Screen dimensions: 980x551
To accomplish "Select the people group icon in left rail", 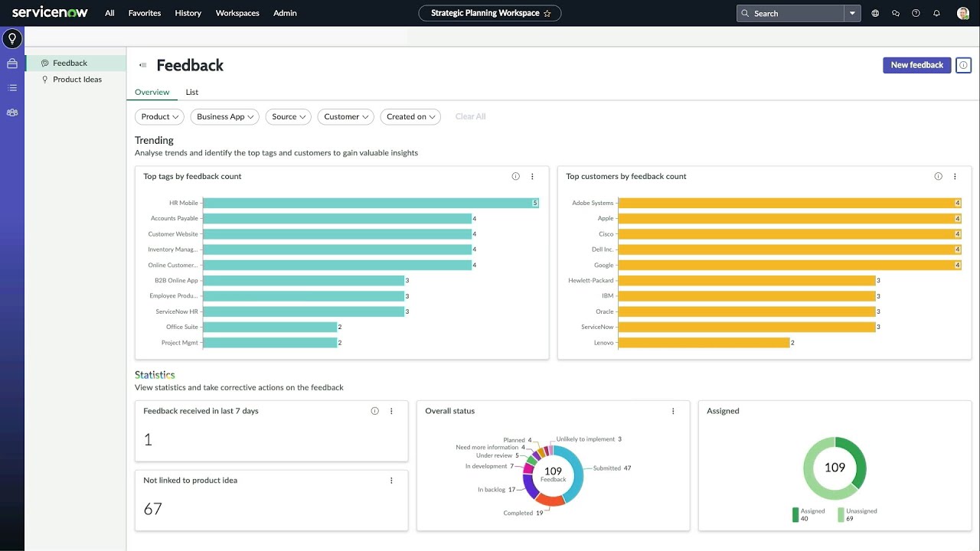I will (12, 112).
